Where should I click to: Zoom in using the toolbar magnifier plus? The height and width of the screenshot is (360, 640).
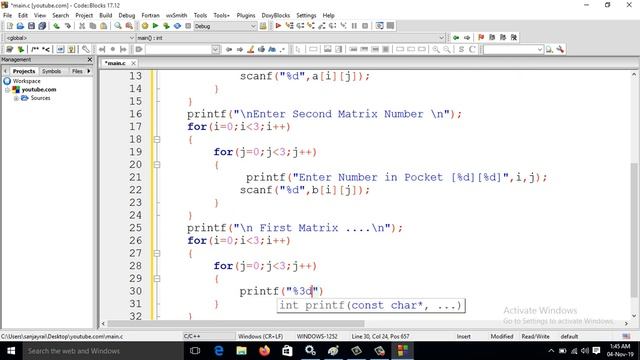pos(436,49)
